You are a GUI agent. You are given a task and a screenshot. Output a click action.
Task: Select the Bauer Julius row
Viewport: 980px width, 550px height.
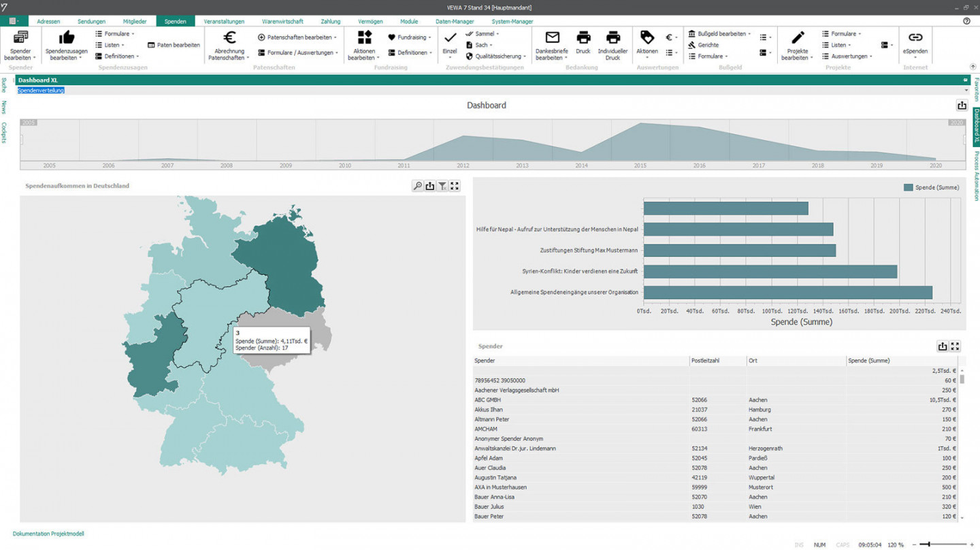tap(715, 506)
